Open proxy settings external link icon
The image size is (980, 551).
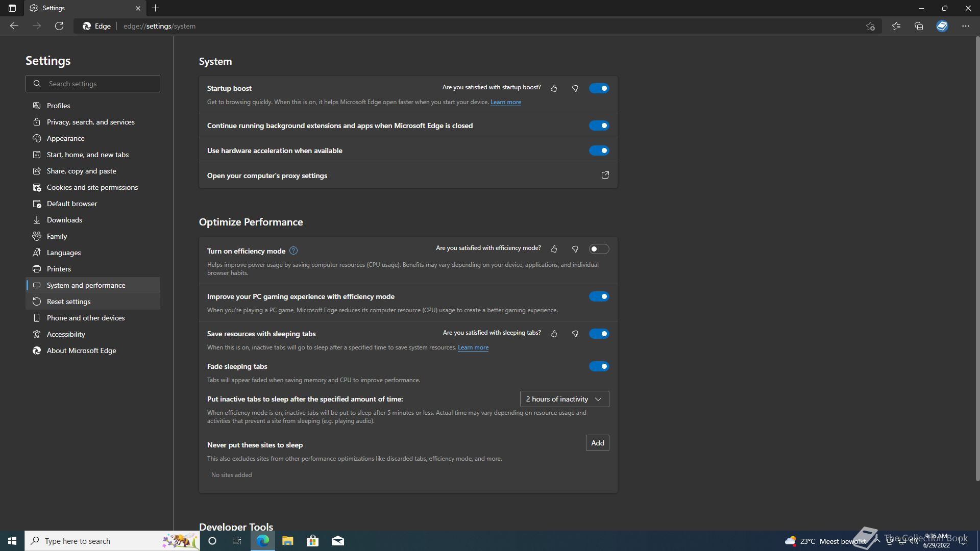point(605,175)
